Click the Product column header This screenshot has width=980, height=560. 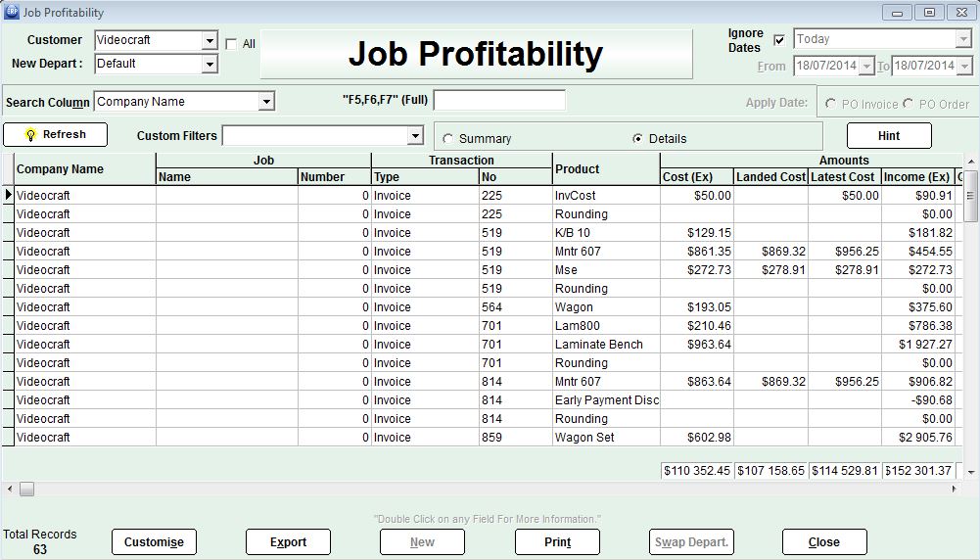coord(577,169)
